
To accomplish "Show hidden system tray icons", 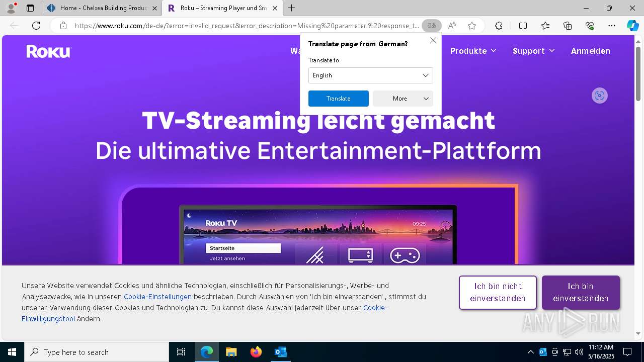I will pos(530,352).
